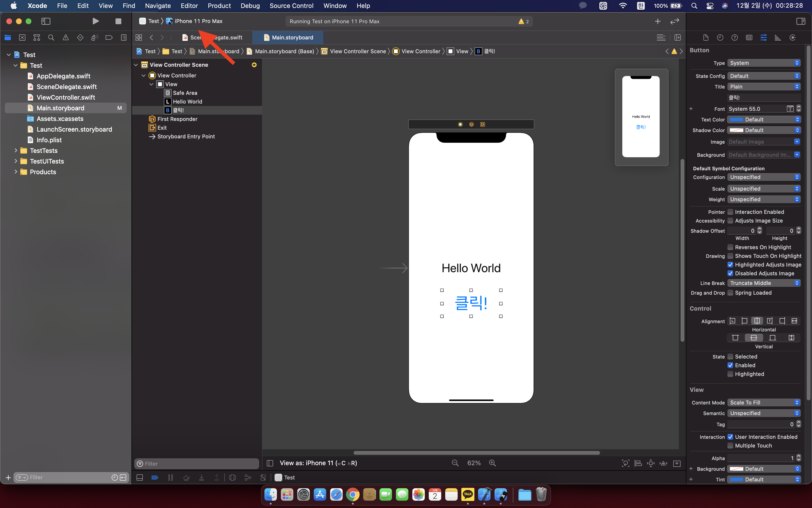Check Reverses On Highlight
This screenshot has width=812, height=508.
(x=730, y=247)
